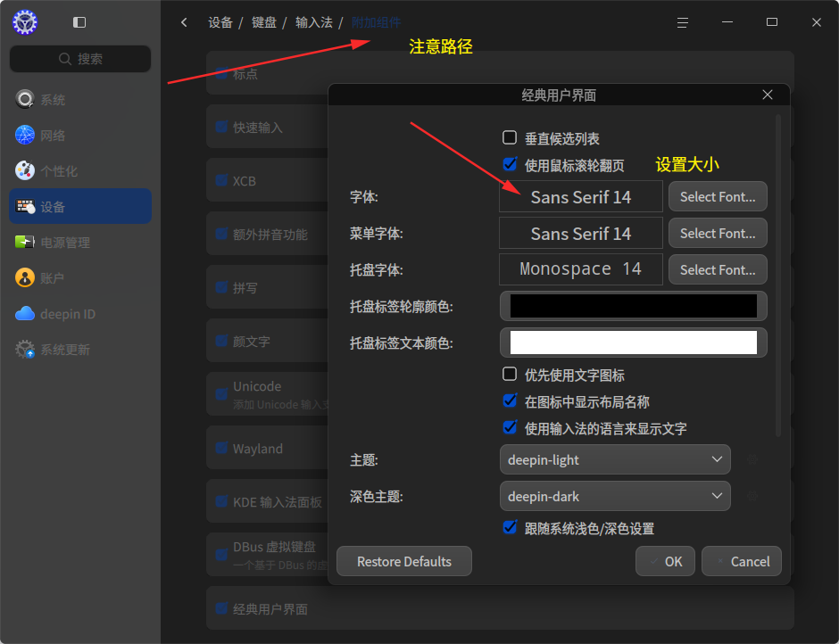Open the 深色主题 deepin-dark dropdown
The width and height of the screenshot is (839, 644).
(x=615, y=496)
